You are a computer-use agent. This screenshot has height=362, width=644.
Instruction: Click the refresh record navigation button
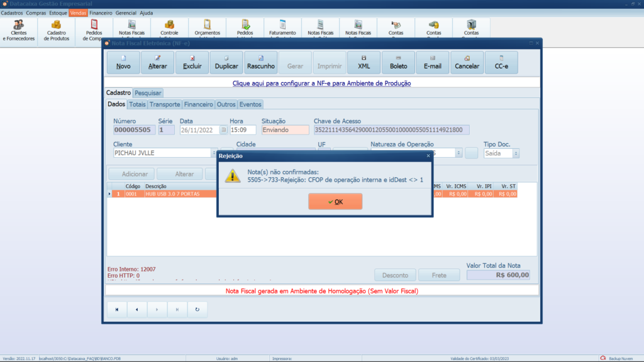pyautogui.click(x=197, y=309)
